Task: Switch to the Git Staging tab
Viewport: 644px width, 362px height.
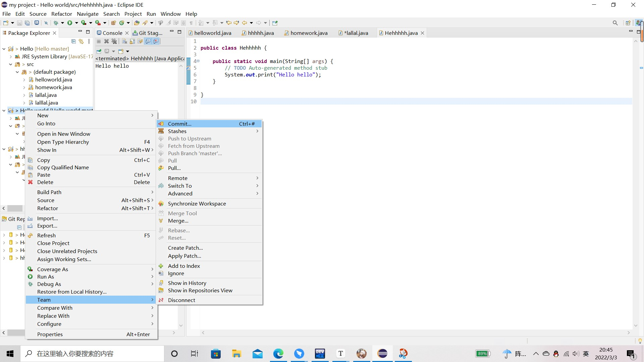Action: click(148, 33)
